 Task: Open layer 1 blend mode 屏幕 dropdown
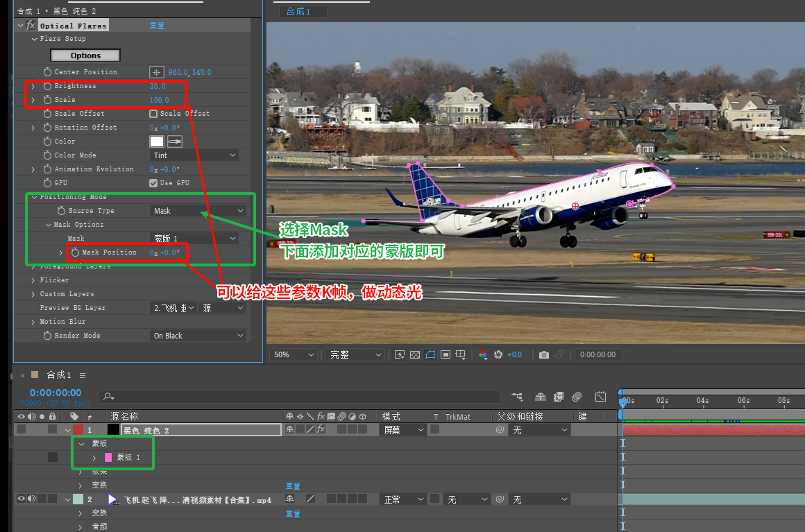click(403, 430)
